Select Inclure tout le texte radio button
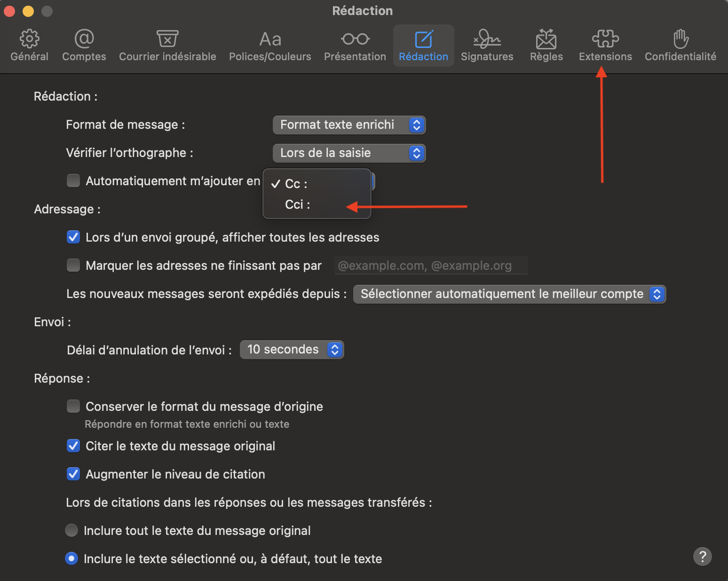The height and width of the screenshot is (581, 728). point(71,531)
